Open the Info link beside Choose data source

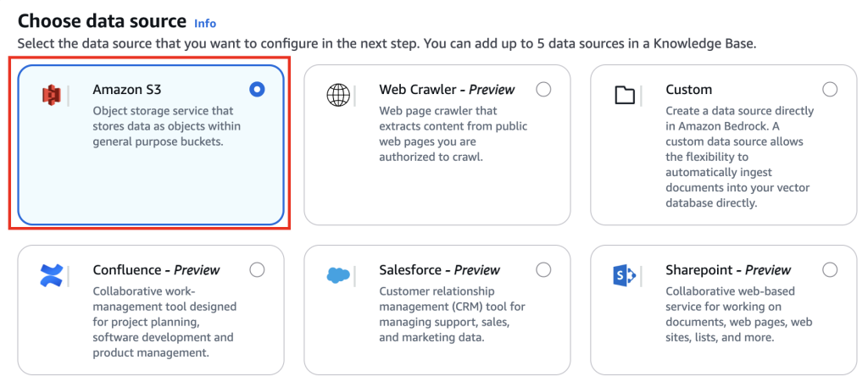coord(205,23)
